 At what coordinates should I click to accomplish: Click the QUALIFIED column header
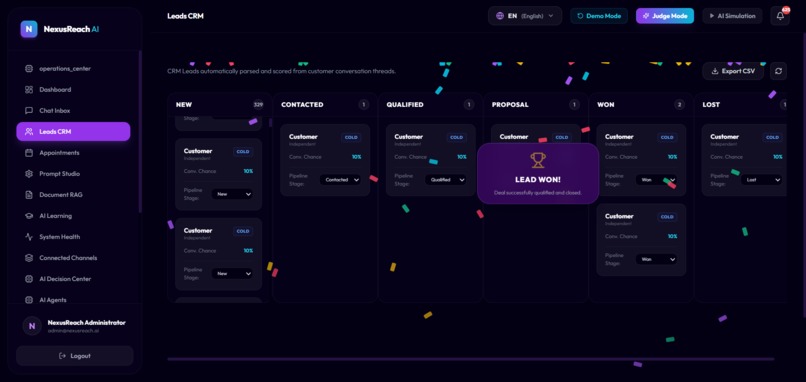click(x=405, y=104)
